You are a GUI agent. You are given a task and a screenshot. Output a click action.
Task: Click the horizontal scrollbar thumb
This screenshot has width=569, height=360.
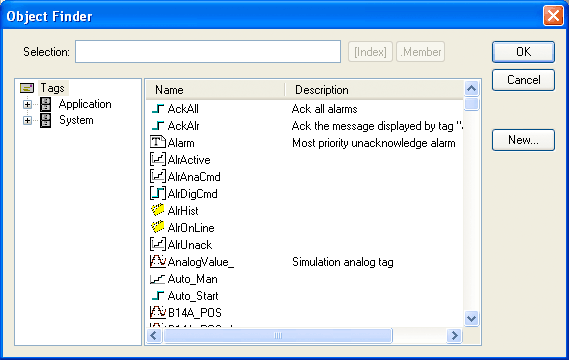pos(278,335)
